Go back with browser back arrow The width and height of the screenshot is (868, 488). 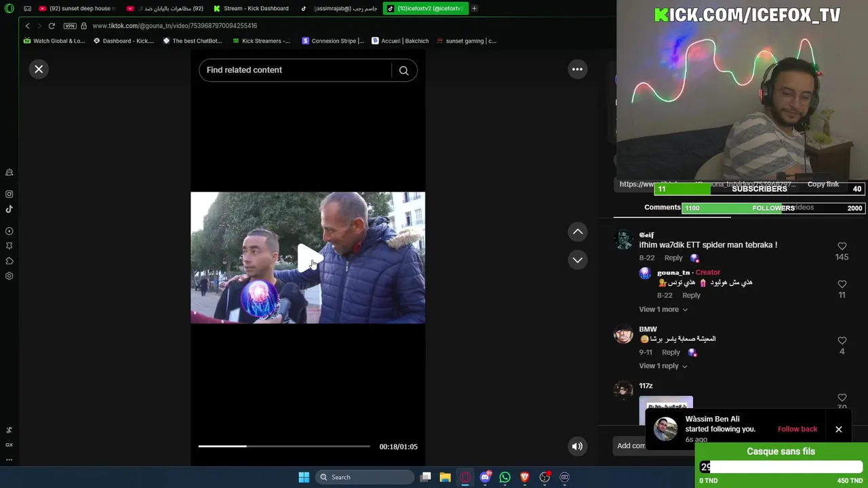pos(28,26)
